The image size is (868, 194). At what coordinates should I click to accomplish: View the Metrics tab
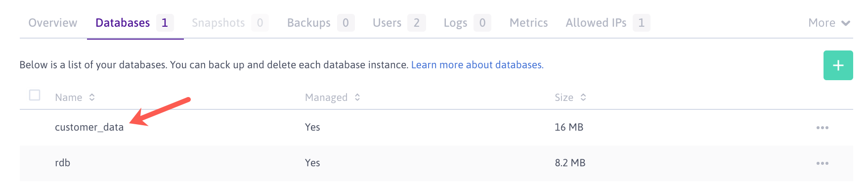(528, 23)
